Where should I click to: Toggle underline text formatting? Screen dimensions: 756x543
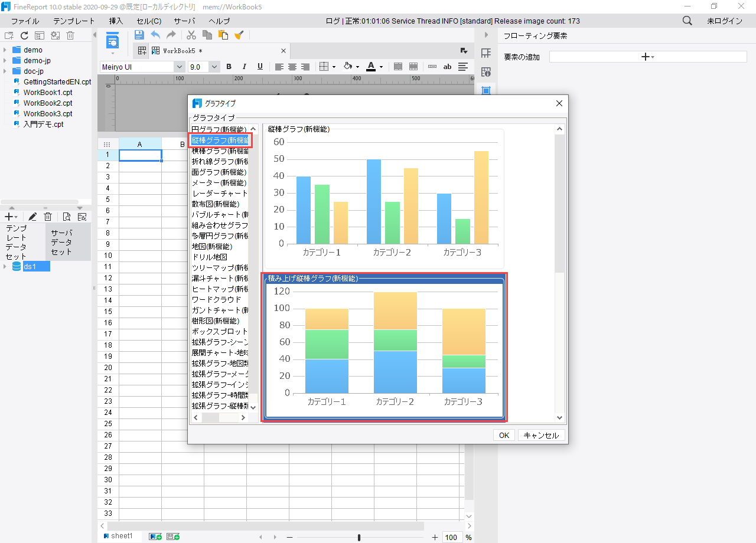260,67
